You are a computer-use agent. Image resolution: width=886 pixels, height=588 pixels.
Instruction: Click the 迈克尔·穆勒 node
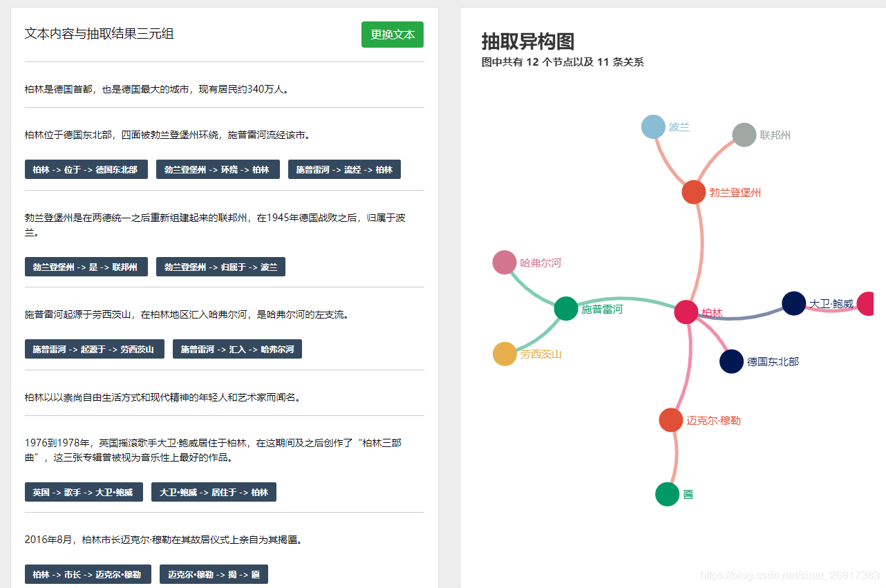670,420
